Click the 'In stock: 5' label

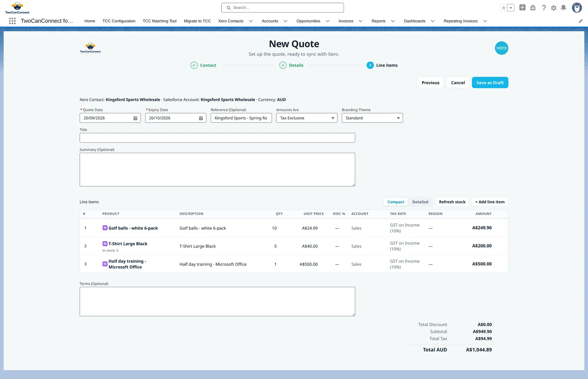tap(110, 250)
